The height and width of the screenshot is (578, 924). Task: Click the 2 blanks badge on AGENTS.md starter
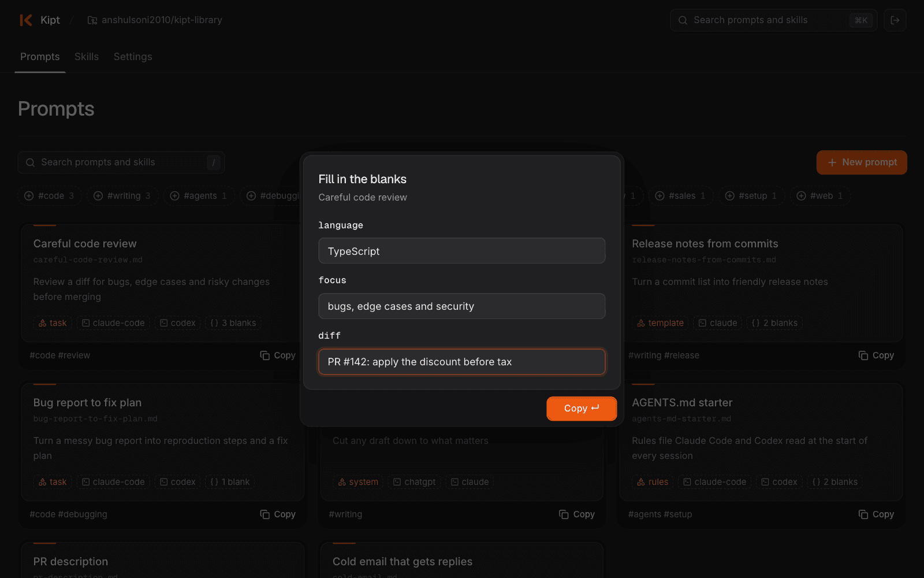point(834,482)
